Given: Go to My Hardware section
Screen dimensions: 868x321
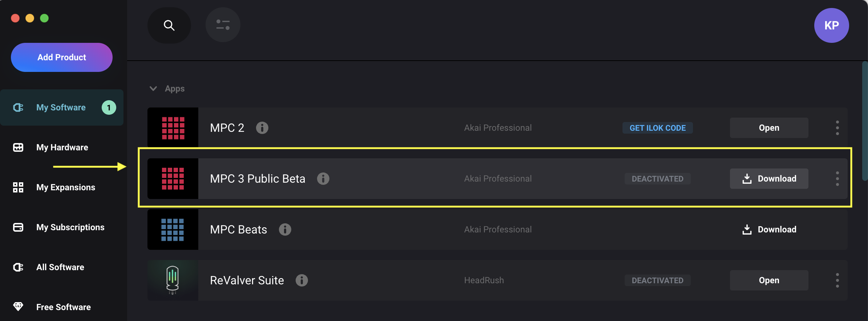Looking at the screenshot, I should click(62, 147).
